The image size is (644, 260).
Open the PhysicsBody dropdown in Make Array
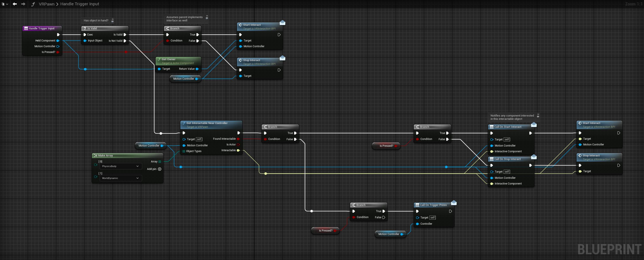[120, 166]
